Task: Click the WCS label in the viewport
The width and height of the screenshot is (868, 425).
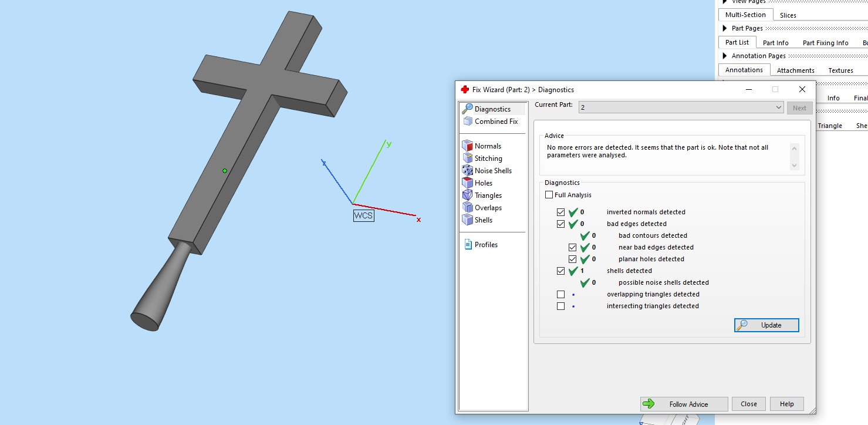Action: coord(363,215)
